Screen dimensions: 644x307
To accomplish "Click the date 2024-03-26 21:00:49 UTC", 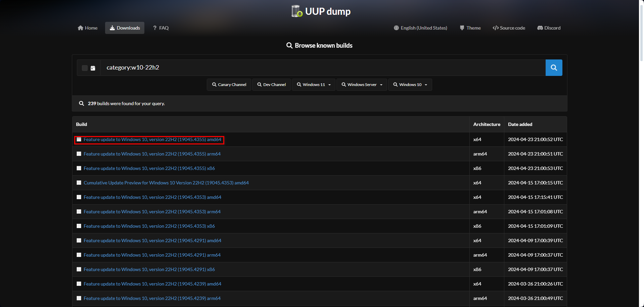I will click(536, 298).
